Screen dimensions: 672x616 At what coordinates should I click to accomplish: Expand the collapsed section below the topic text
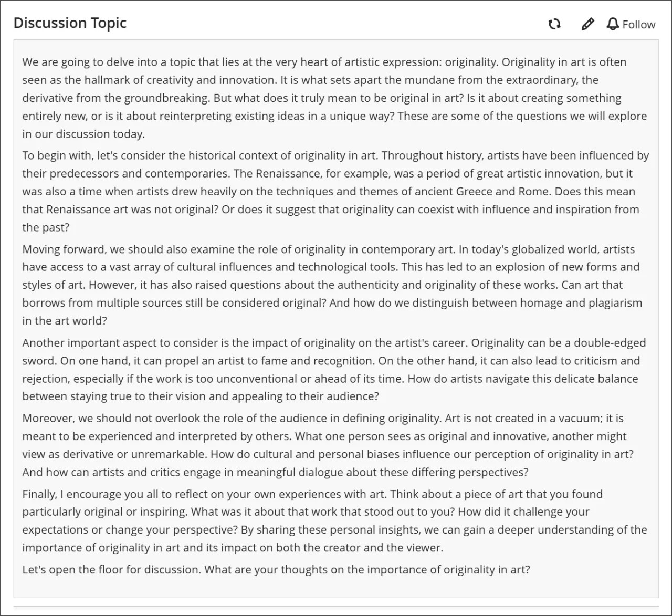[336, 609]
